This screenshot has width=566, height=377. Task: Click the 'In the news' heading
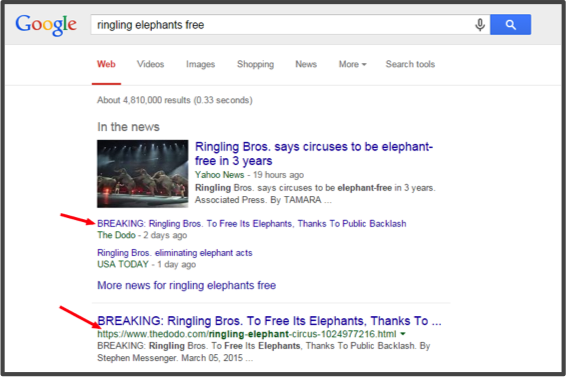coord(128,127)
